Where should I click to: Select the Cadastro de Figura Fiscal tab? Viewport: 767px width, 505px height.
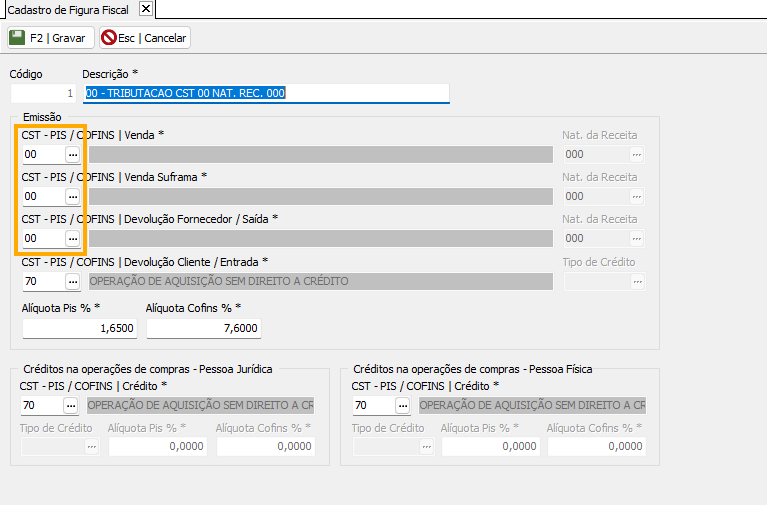coord(67,9)
